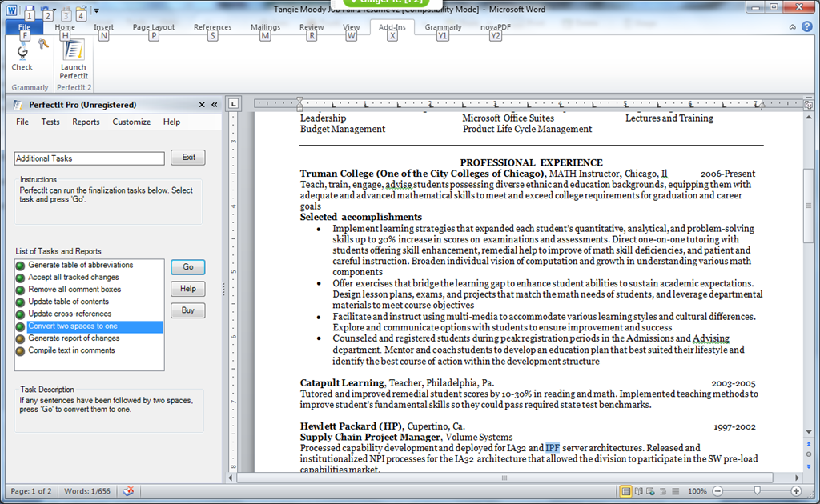
Task: Open the File tab
Action: coord(24,27)
